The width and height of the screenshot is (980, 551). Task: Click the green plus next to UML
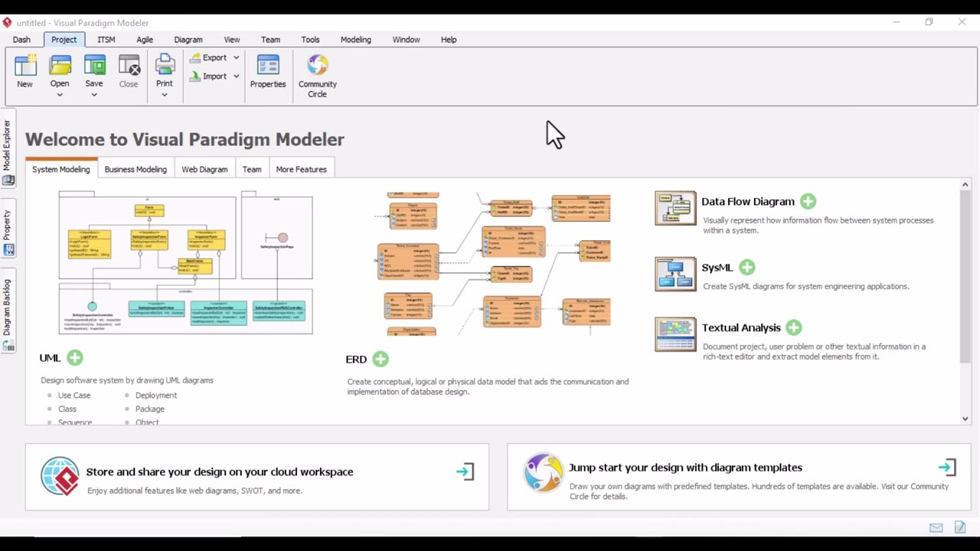(74, 357)
